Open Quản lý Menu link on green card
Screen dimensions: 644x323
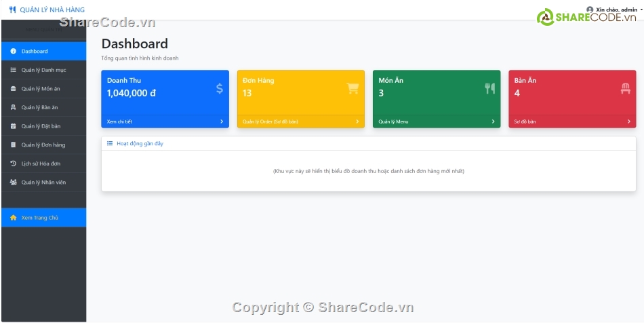click(393, 121)
